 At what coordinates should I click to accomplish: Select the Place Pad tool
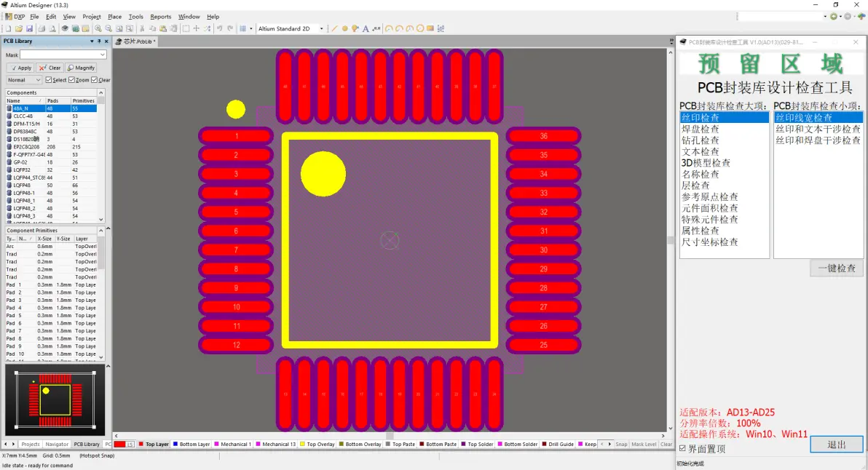(x=344, y=29)
